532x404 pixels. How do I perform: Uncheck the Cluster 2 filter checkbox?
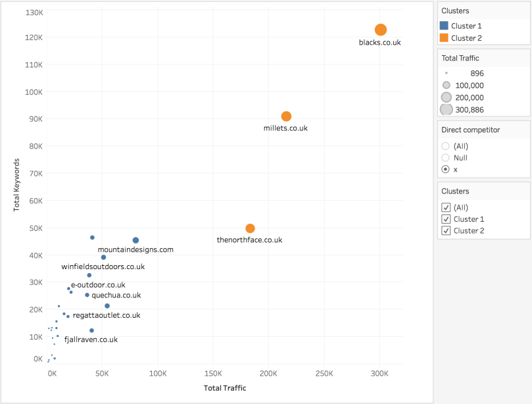pos(446,230)
